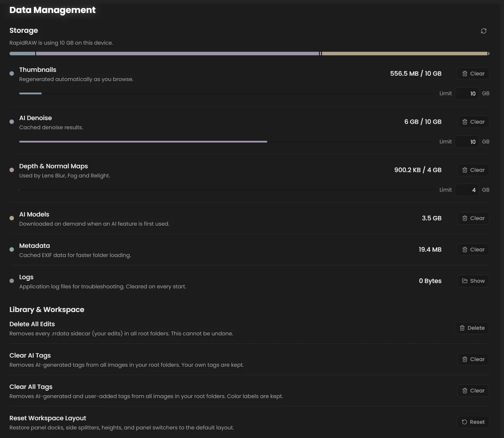Click the storage refresh icon

[x=483, y=31]
